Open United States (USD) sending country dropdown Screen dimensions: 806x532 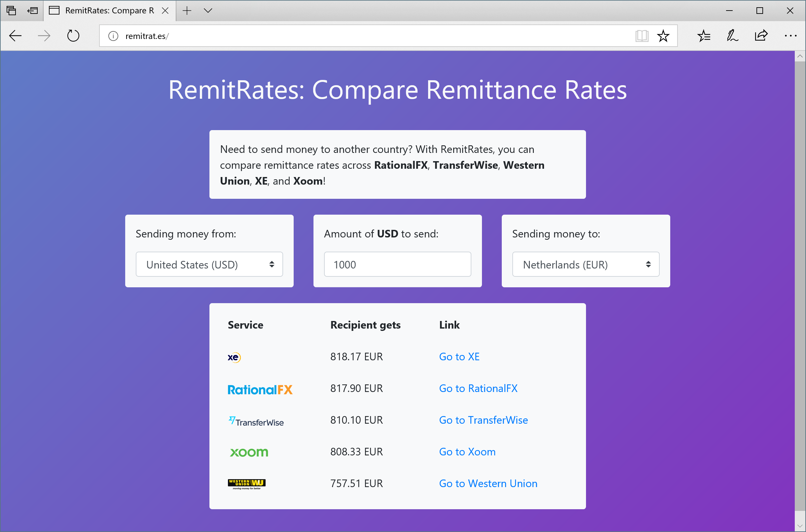(209, 264)
